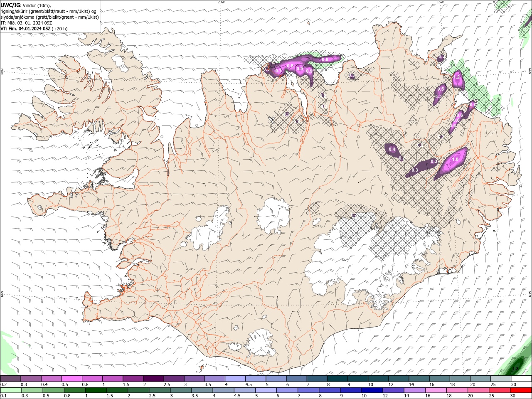Click the UWC/IG title text
This screenshot has width=532, height=399.
(10, 5)
